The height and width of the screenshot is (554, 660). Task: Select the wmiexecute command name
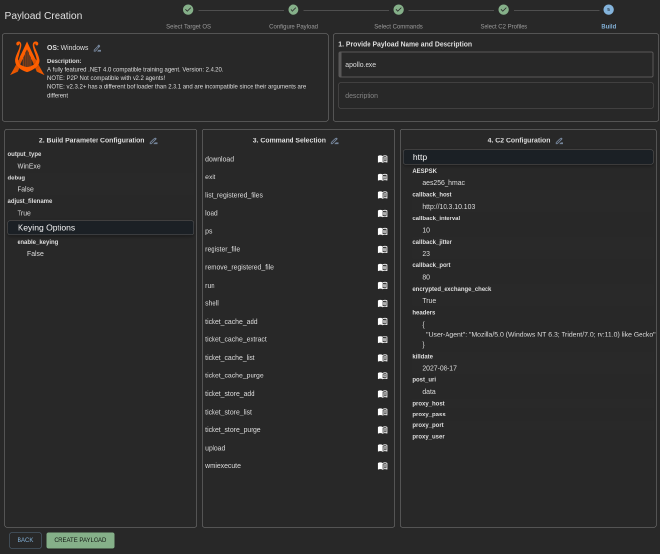coord(223,466)
